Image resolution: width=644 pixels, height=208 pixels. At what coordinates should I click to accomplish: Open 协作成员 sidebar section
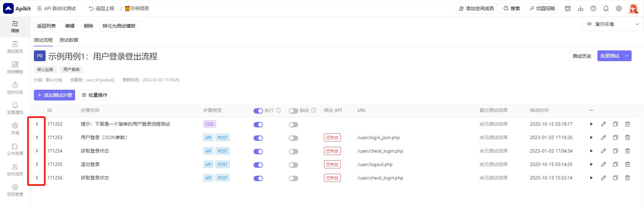(15, 170)
